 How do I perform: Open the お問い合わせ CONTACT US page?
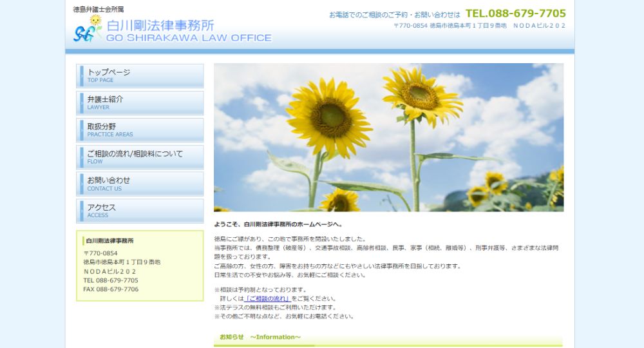pos(140,184)
